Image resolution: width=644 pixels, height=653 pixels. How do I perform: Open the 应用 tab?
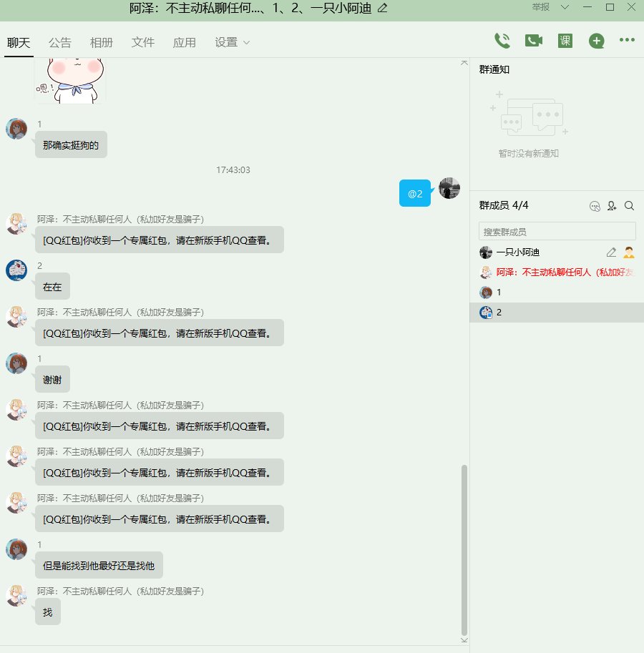pyautogui.click(x=185, y=42)
